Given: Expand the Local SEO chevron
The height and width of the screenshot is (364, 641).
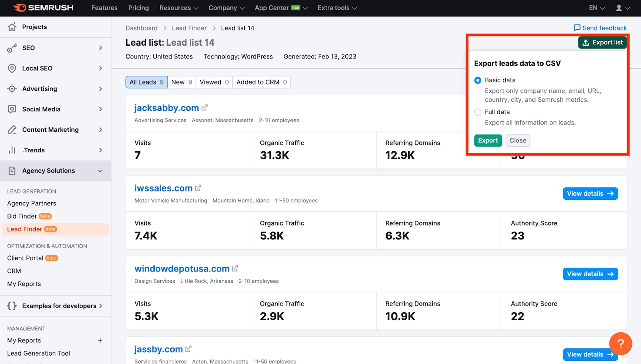Looking at the screenshot, I should [101, 68].
